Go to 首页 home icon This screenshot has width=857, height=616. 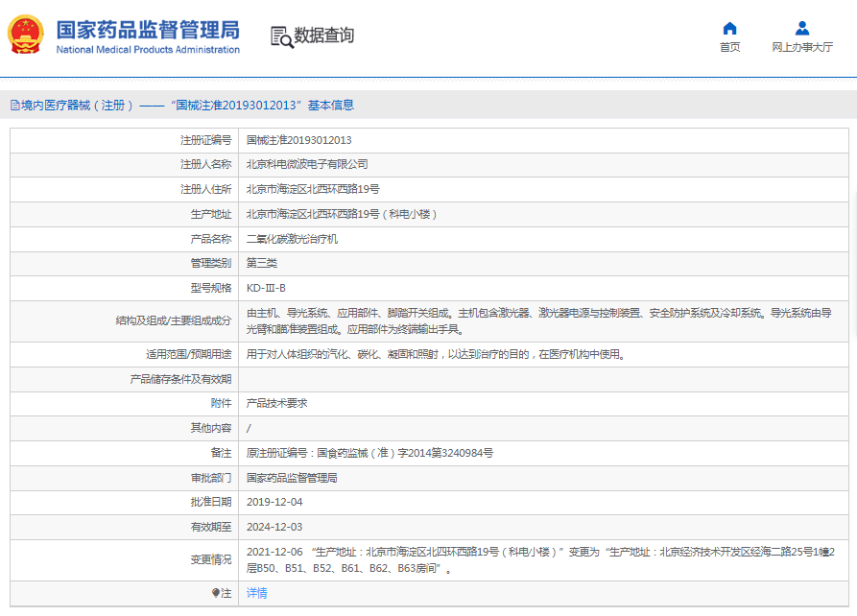coord(729,28)
